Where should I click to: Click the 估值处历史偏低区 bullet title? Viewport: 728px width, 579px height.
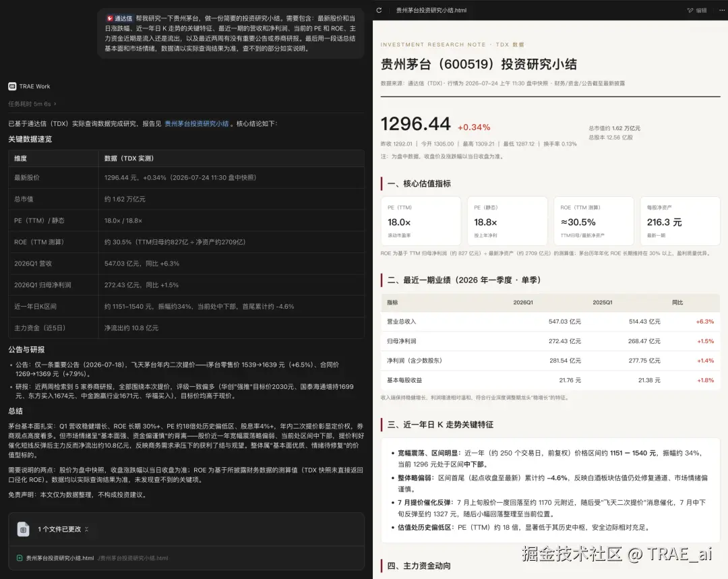click(425, 528)
